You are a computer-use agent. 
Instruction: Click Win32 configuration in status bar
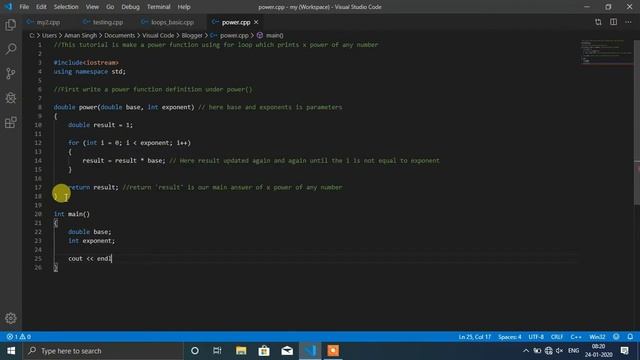(x=597, y=337)
